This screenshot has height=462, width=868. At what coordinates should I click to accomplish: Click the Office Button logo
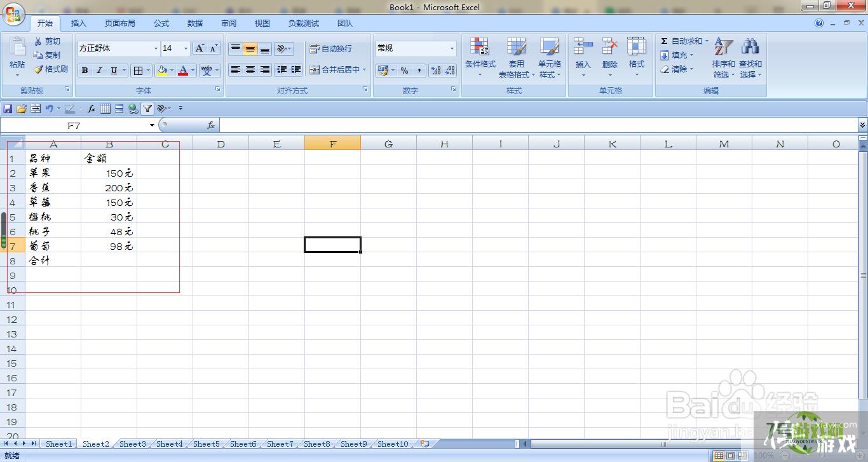coord(15,14)
